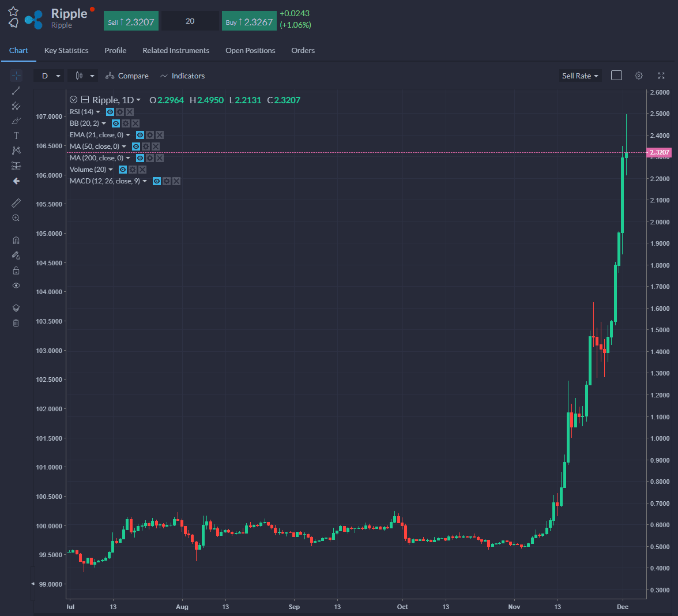Enable magnet mode for drawings
The width and height of the screenshot is (678, 616).
16,240
